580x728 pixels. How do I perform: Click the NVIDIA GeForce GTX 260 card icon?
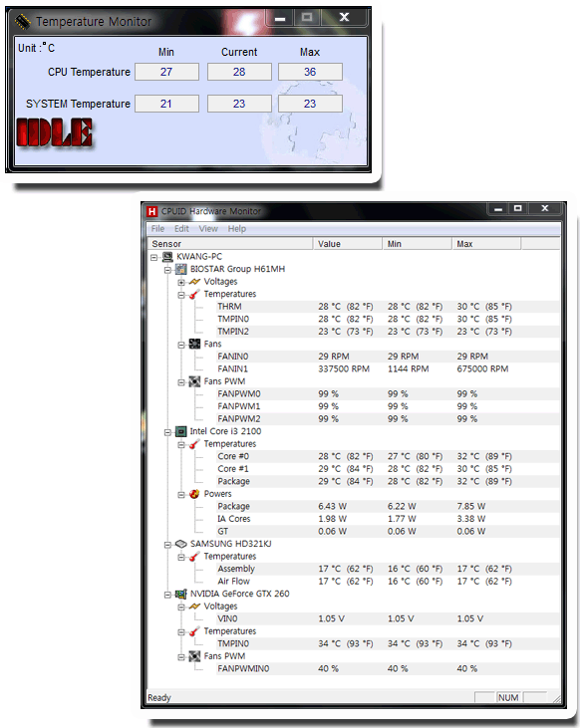coord(180,594)
